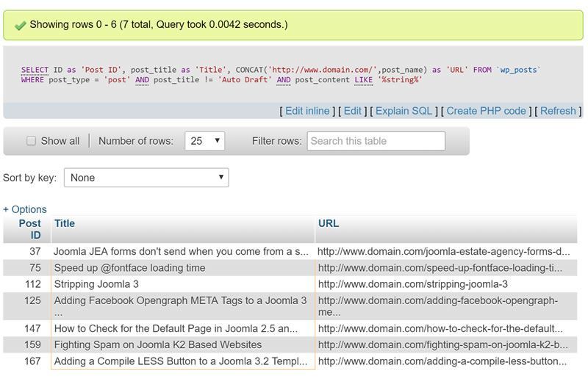Sort by the URL column header

click(328, 223)
